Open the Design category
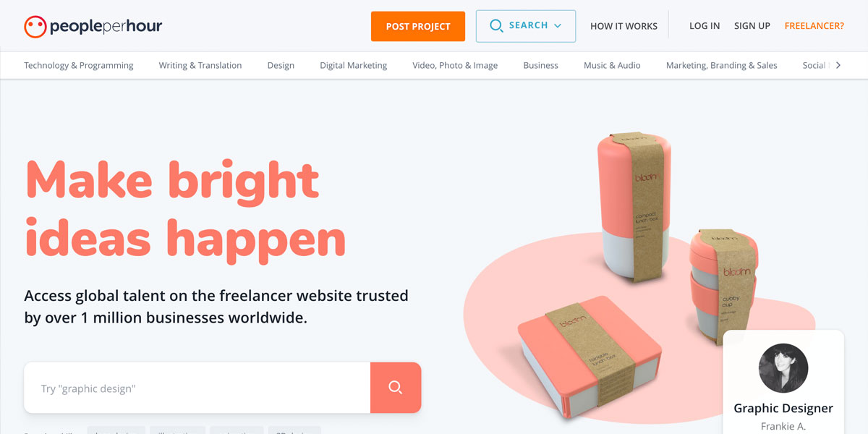Image resolution: width=868 pixels, height=434 pixels. (281, 65)
